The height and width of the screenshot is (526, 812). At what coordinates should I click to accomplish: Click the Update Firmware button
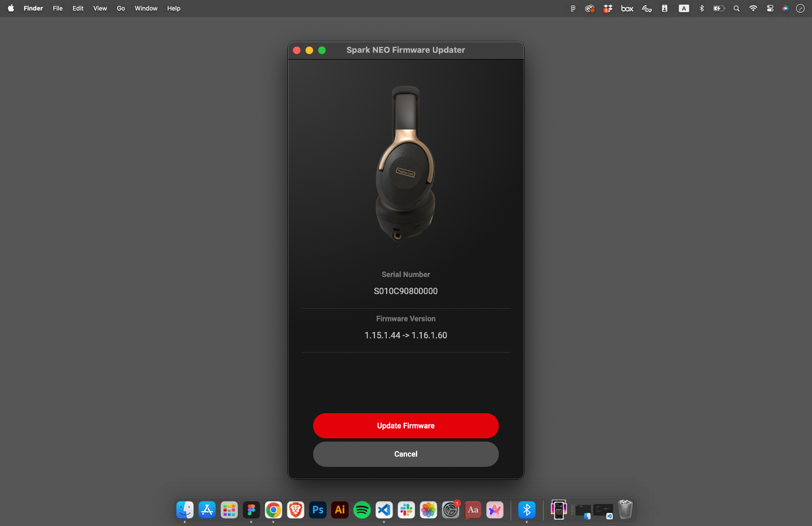(x=405, y=425)
